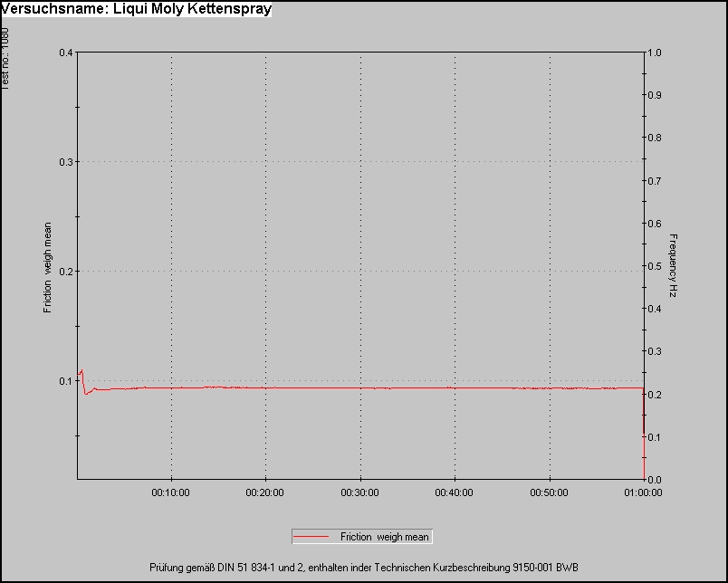
Task: Click the initial friction spike on the curve
Action: (82, 372)
